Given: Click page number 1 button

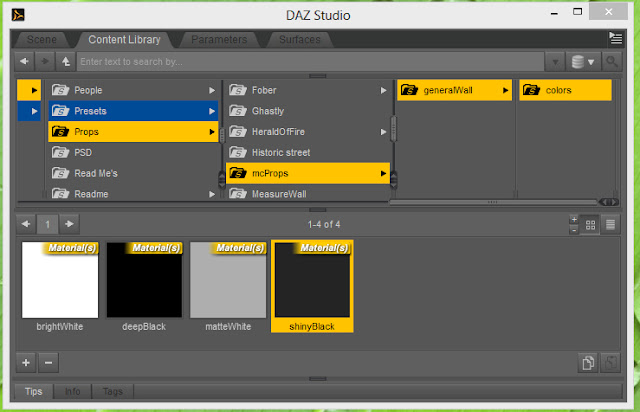Looking at the screenshot, I should point(47,224).
